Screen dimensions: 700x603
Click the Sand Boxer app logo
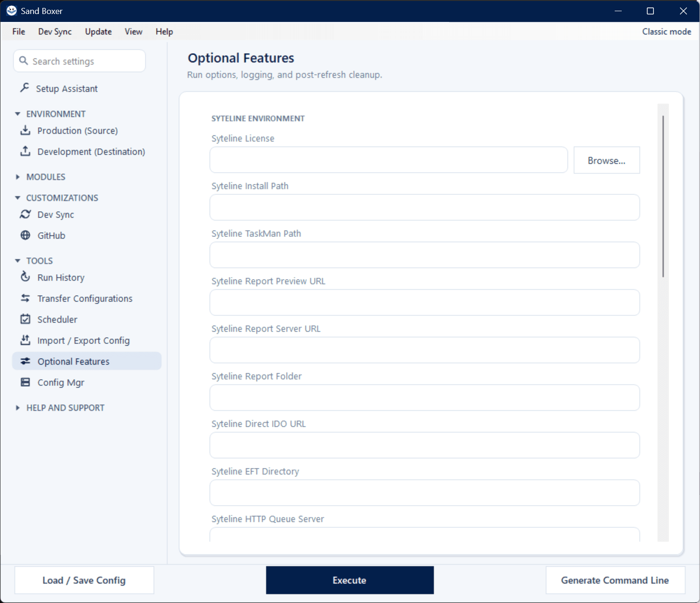[12, 11]
